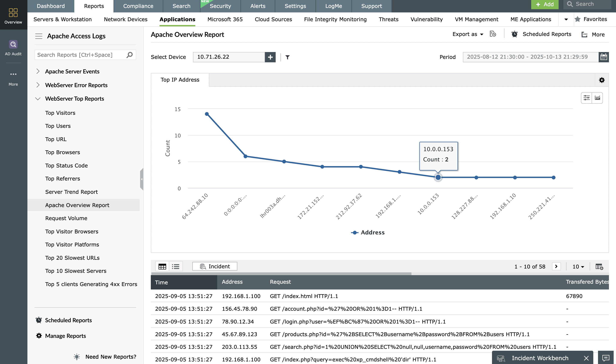
Task: Open the Export as dropdown
Action: tap(468, 34)
